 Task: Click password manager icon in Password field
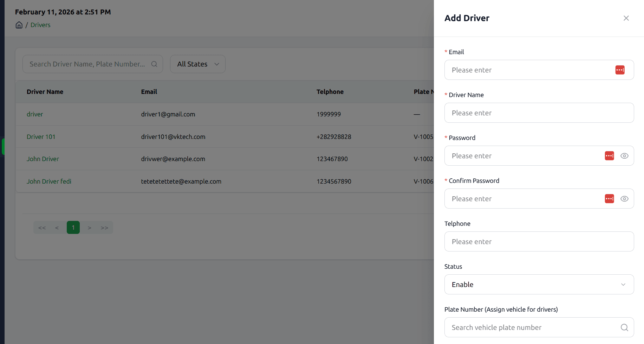point(609,156)
